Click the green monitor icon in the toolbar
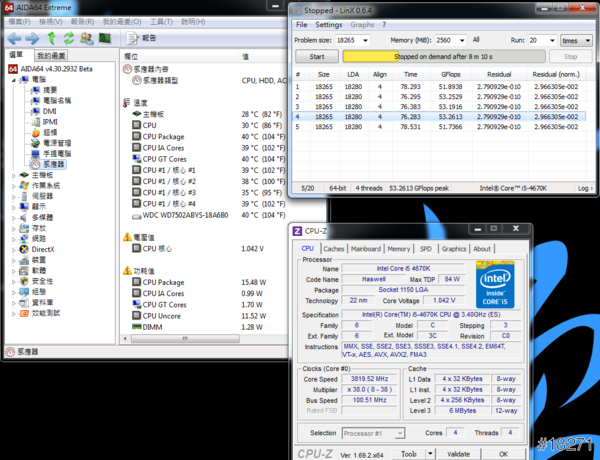The image size is (600, 460). click(103, 37)
